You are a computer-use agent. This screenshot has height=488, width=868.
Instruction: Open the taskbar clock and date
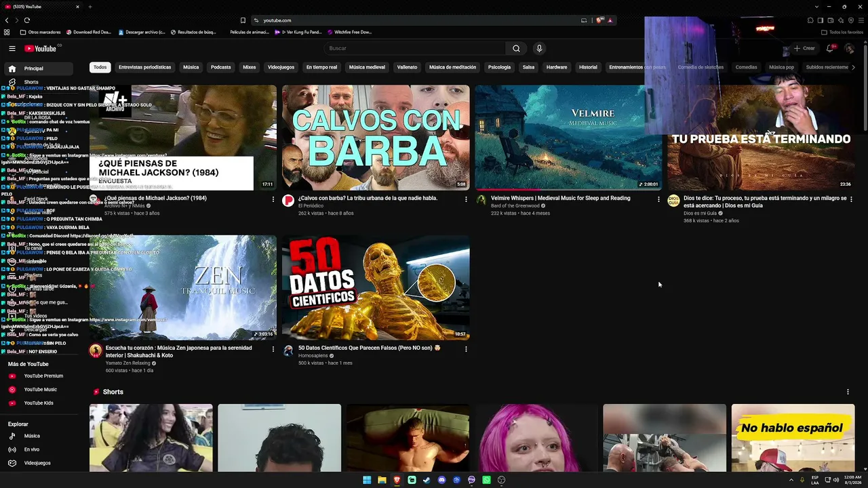coord(852,480)
